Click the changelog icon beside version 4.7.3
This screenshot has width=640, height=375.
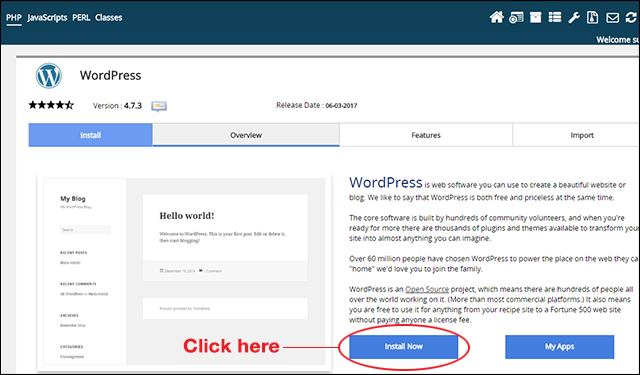pyautogui.click(x=159, y=106)
